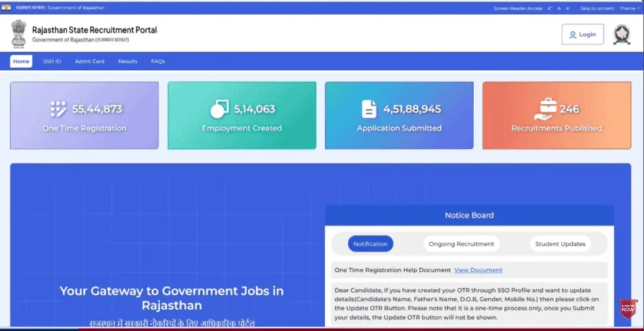
Task: Go to the Home tab
Action: pyautogui.click(x=21, y=61)
